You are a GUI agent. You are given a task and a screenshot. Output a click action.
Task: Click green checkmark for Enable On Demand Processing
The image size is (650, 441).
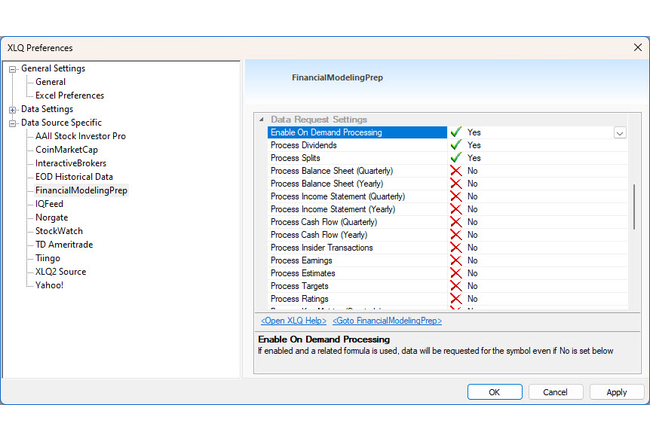(x=456, y=132)
